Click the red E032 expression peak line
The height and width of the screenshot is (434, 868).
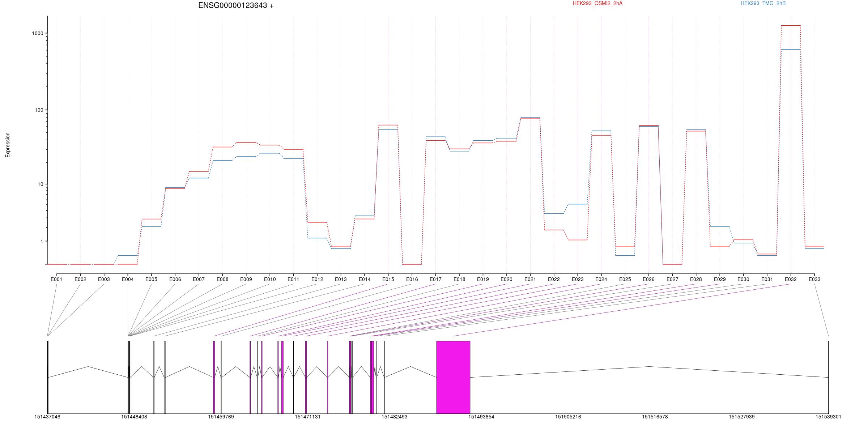tap(791, 26)
